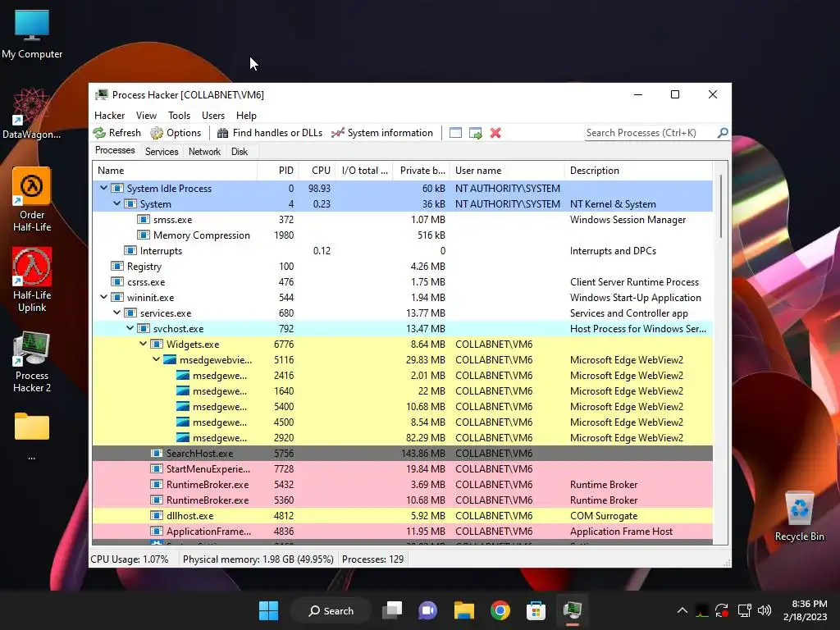Open File Explorer from taskbar
This screenshot has width=840, height=630.
[464, 610]
